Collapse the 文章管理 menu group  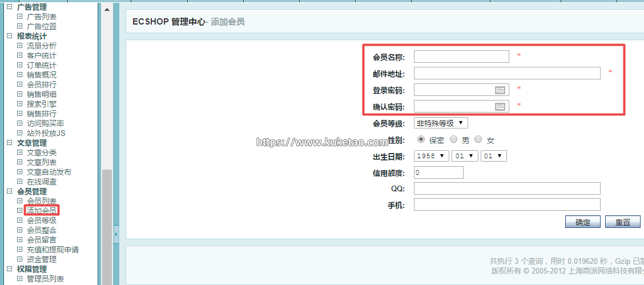10,143
